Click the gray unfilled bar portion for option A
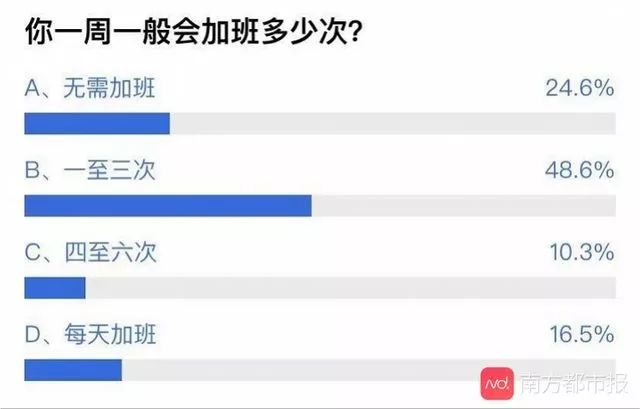This screenshot has width=640, height=409. pyautogui.click(x=390, y=124)
